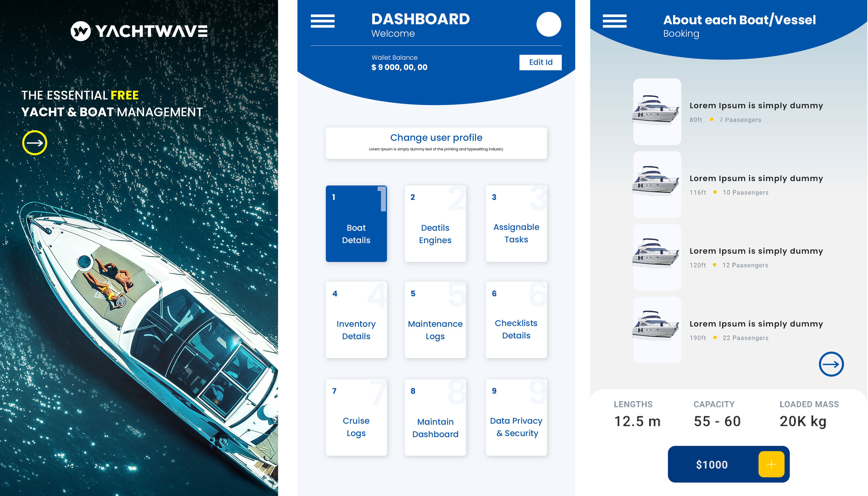Click the 22 Paasengers boat title

click(756, 324)
